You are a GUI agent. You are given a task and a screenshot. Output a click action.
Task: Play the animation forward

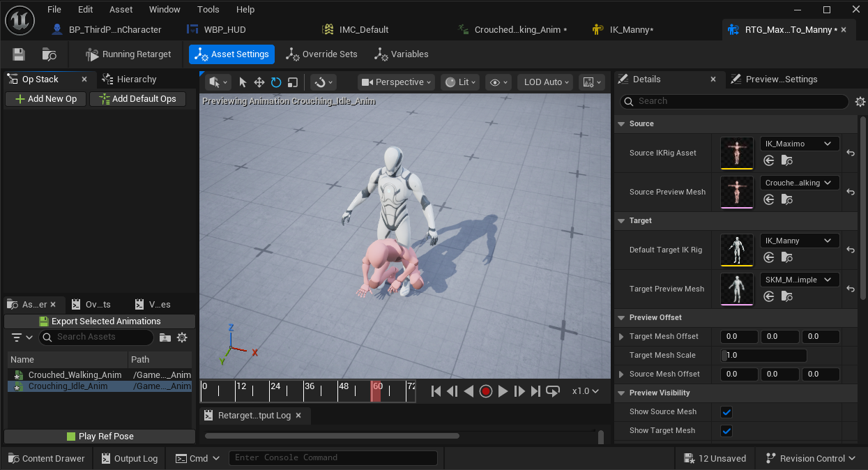(x=503, y=391)
